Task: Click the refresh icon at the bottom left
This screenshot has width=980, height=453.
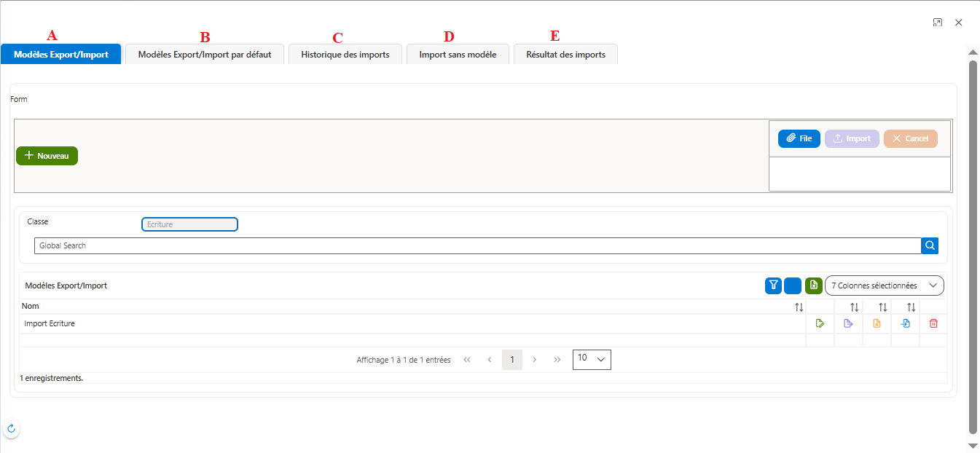Action: point(11,429)
